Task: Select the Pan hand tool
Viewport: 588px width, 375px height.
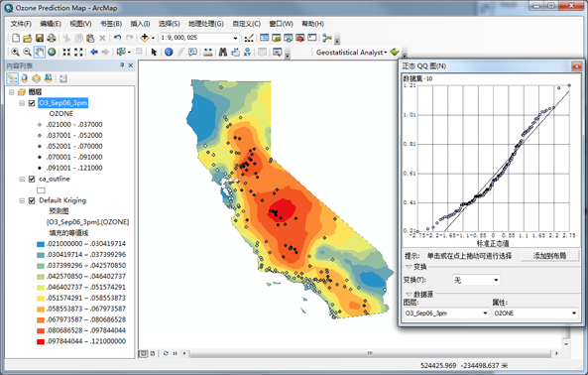Action: (40, 52)
